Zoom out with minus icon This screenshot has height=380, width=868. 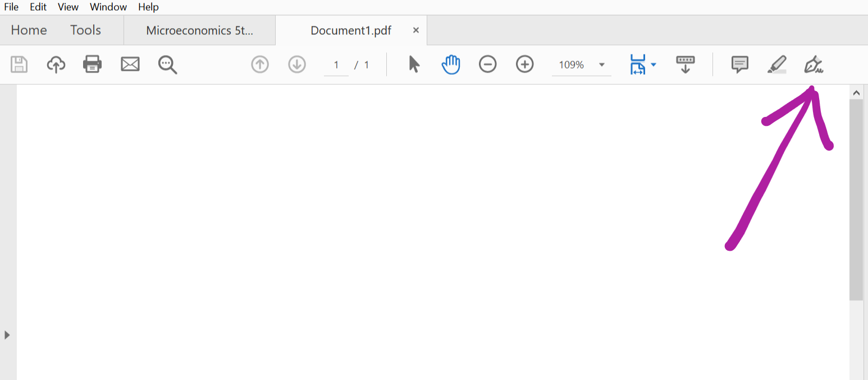click(488, 64)
